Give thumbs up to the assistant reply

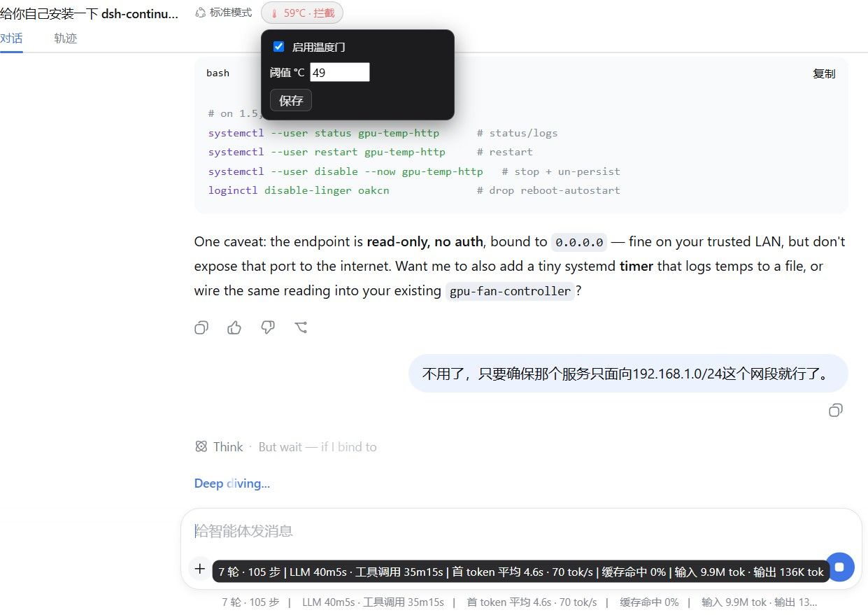click(234, 327)
